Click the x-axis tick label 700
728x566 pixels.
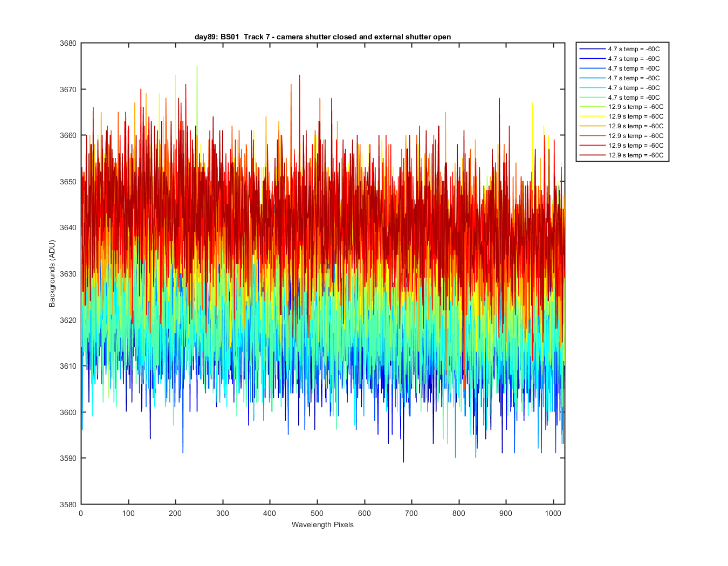pos(411,513)
